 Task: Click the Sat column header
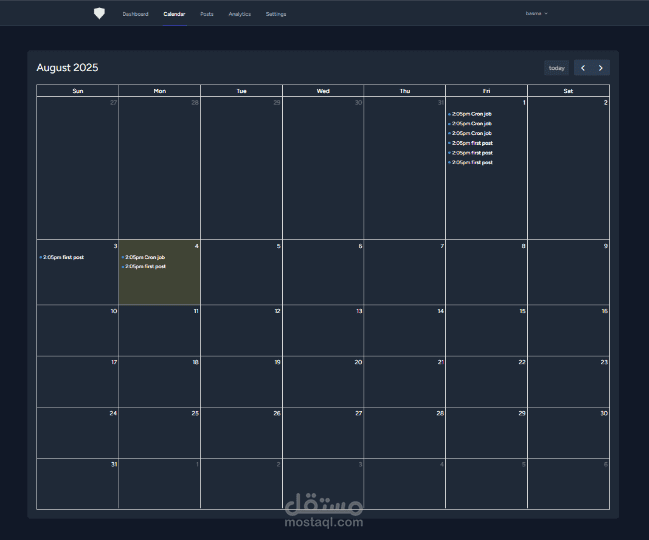568,91
